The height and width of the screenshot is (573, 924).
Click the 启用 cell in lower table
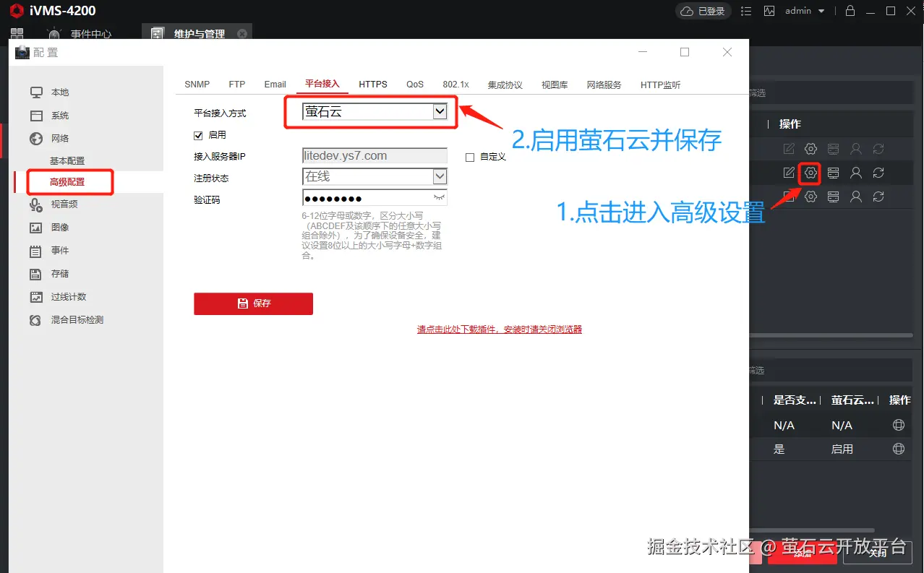coord(842,449)
